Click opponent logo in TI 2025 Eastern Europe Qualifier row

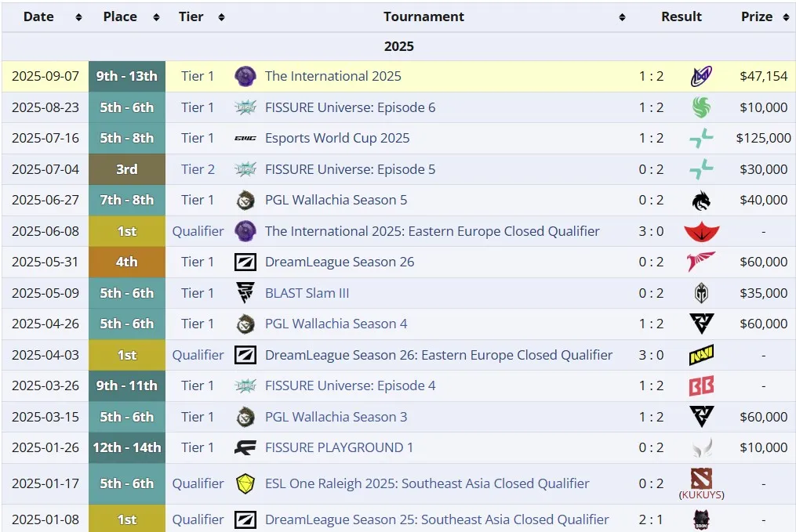tap(702, 232)
